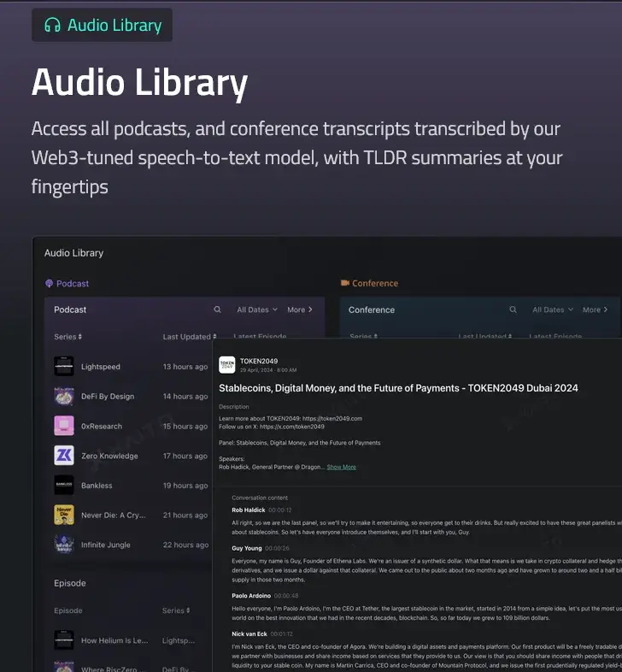Click the headphones icon in the badge
The width and height of the screenshot is (622, 672).
[x=52, y=25]
